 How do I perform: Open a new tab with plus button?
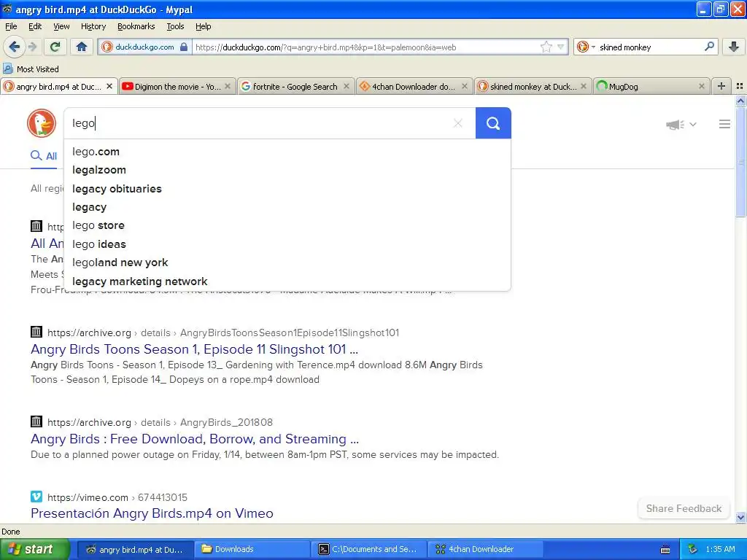[721, 86]
